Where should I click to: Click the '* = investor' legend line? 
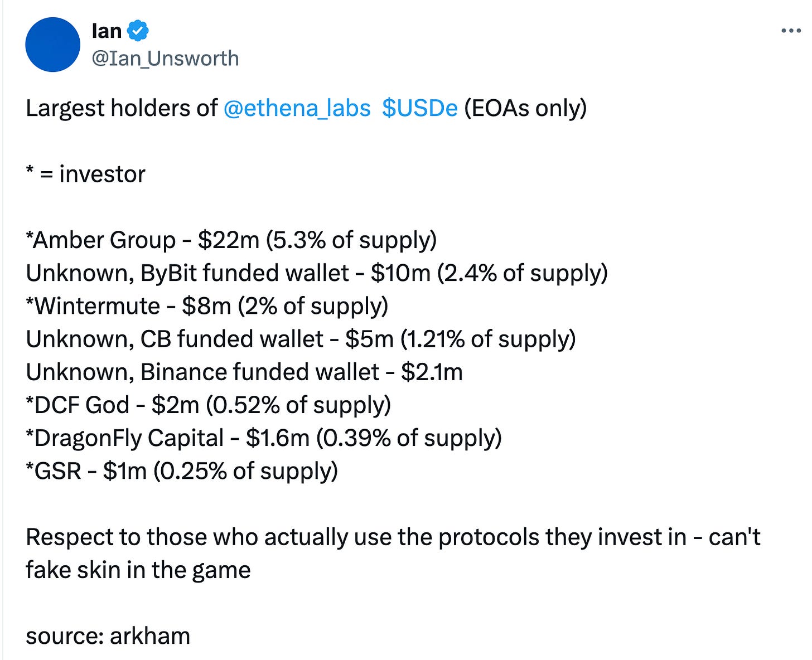click(85, 174)
